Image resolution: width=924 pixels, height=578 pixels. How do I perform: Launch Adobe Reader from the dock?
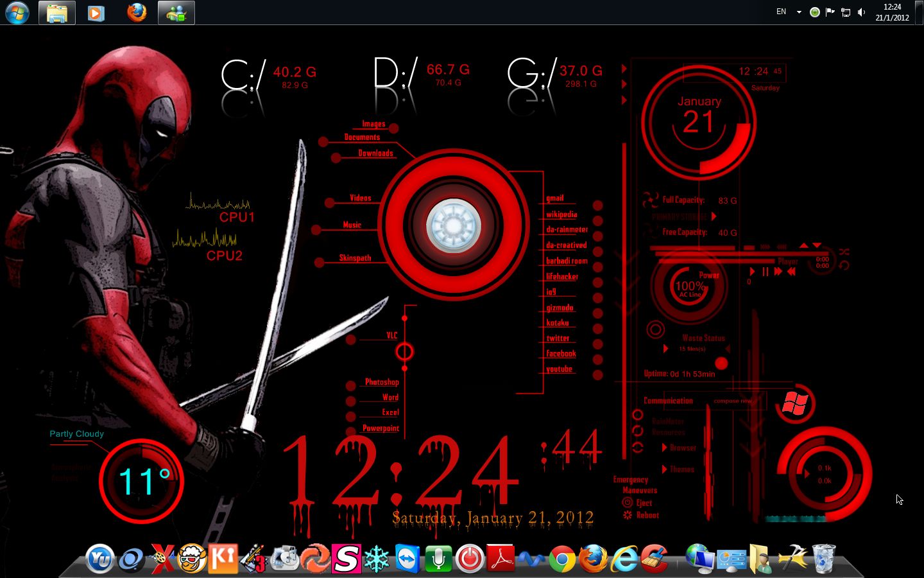coord(501,558)
